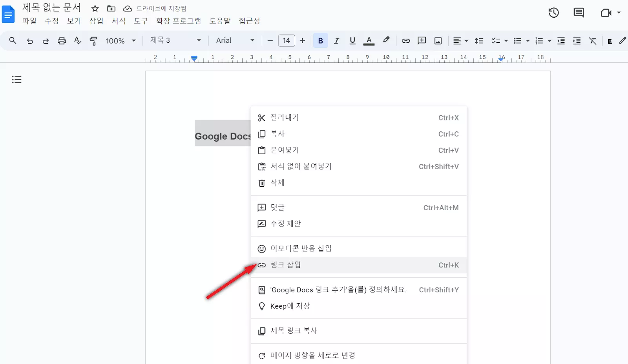
Task: Click the spelling and grammar check icon
Action: pos(78,41)
